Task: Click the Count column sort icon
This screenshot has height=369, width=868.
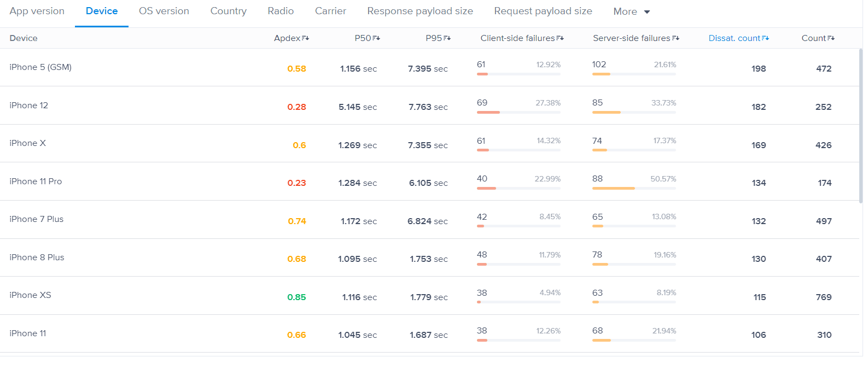Action: point(831,38)
